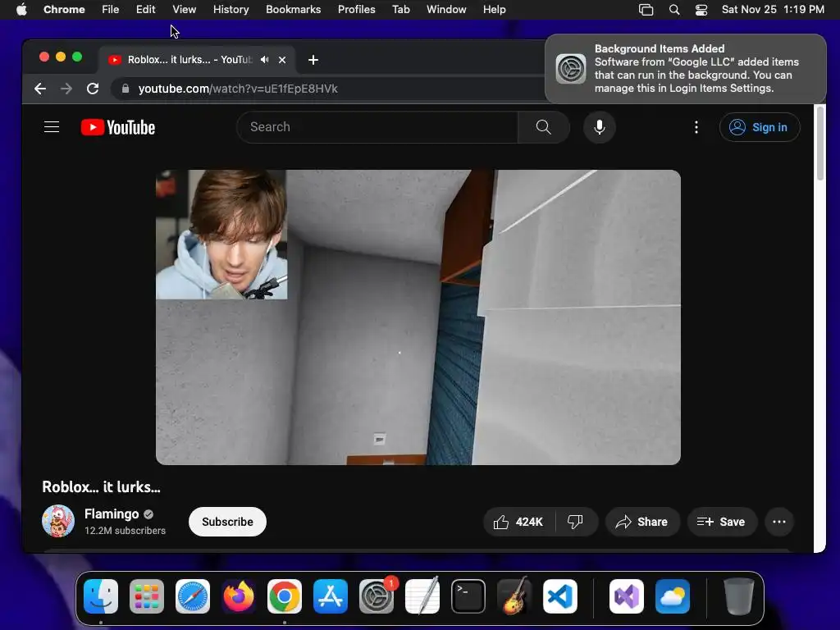The image size is (840, 630).
Task: Go to the YouTube home logo
Action: [x=118, y=127]
